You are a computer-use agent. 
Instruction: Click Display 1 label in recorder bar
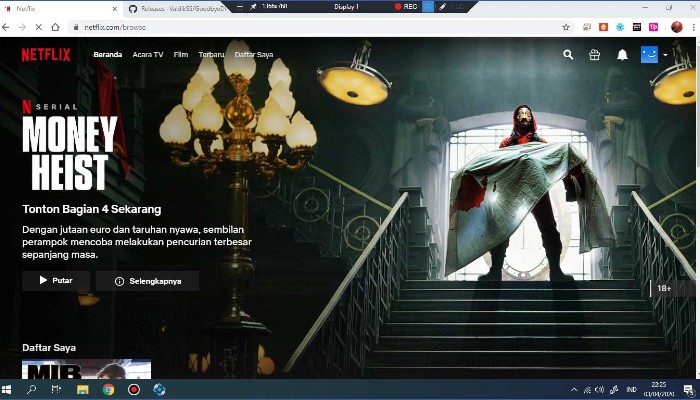[346, 7]
